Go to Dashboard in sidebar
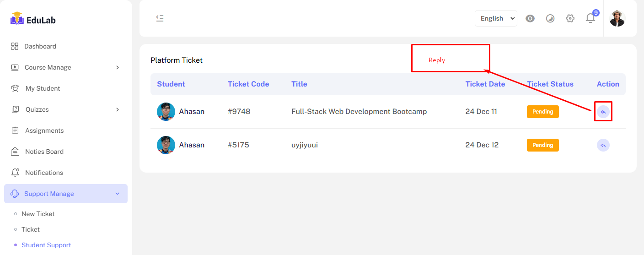This screenshot has height=255, width=644. point(40,46)
